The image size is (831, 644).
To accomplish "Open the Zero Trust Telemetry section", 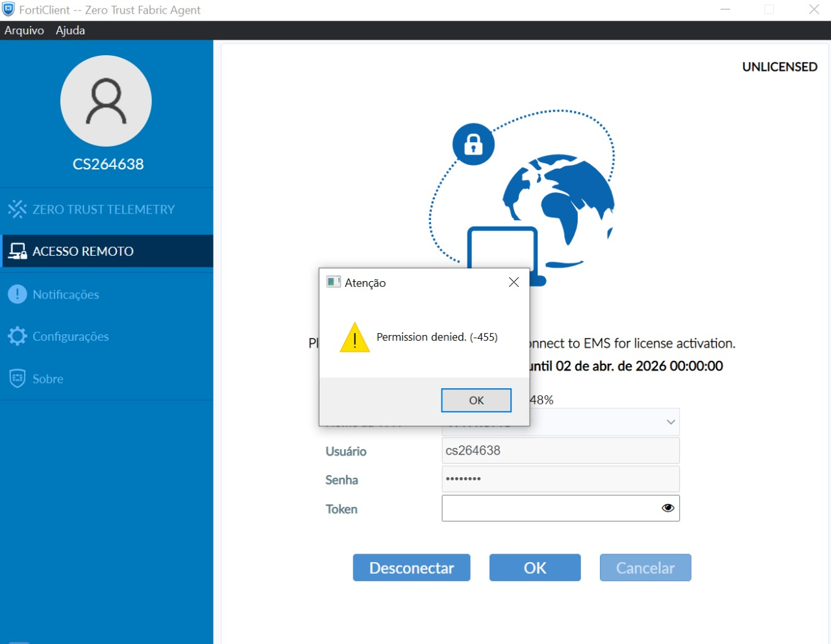I will point(106,209).
